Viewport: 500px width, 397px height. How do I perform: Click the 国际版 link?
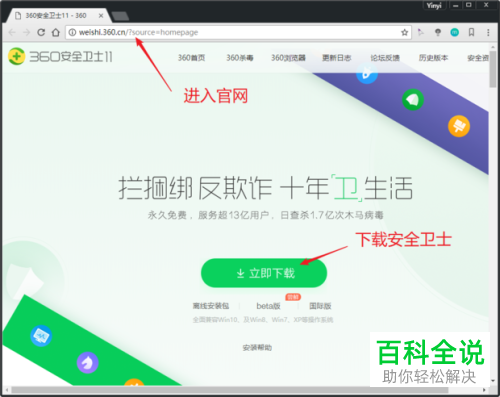point(320,306)
